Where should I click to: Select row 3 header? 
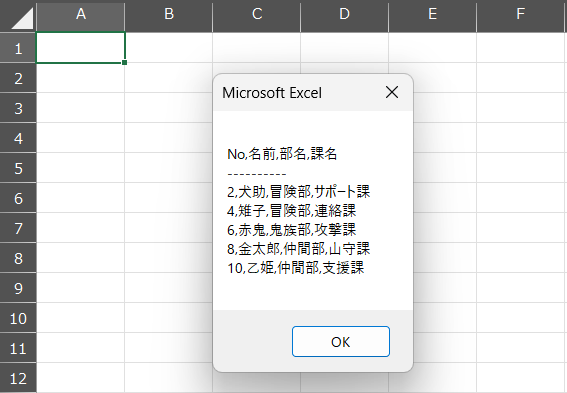[18, 108]
